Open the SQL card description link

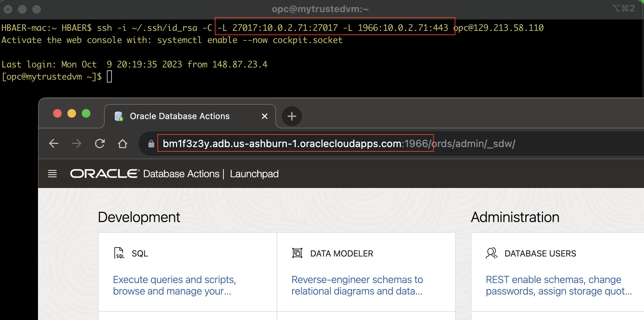pyautogui.click(x=174, y=285)
